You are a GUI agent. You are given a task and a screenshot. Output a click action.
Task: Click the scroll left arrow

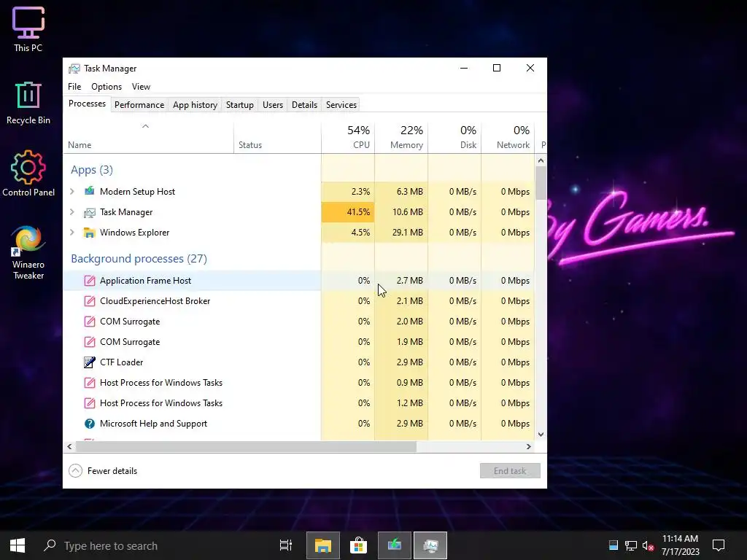(69, 447)
